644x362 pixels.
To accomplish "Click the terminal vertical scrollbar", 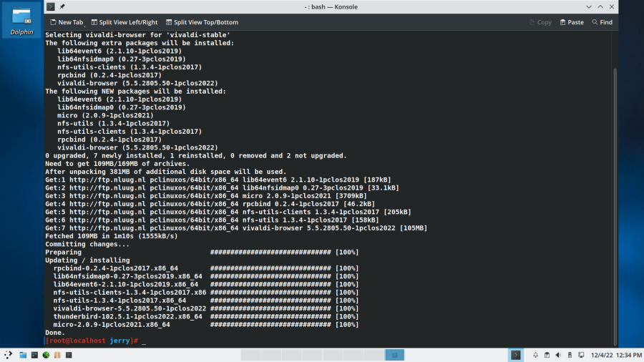I will point(615,200).
